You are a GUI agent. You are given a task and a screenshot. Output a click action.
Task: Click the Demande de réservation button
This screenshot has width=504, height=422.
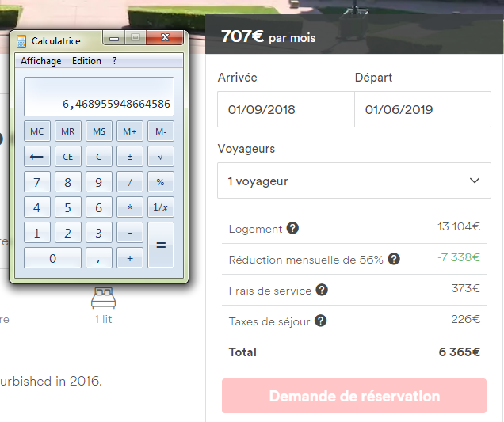click(x=354, y=396)
